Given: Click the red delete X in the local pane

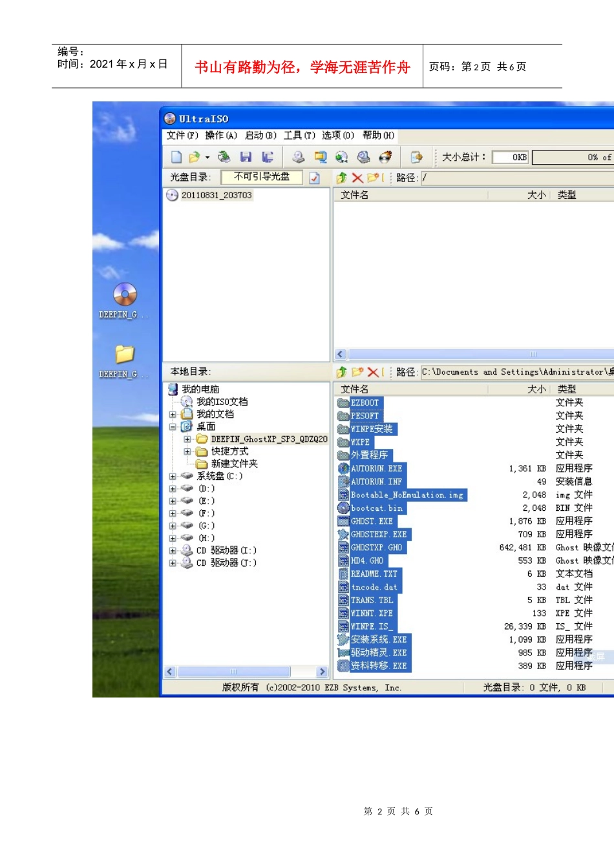Looking at the screenshot, I should [373, 372].
